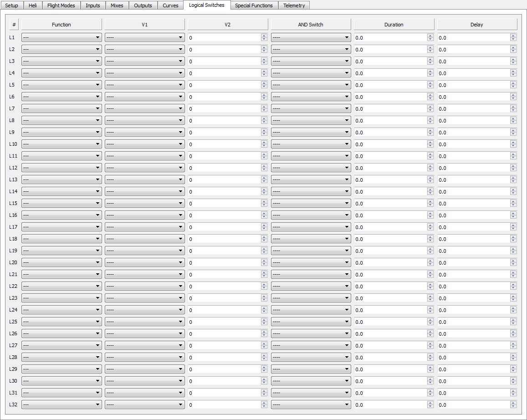
Task: Switch to the Setup tab
Action: (11, 5)
